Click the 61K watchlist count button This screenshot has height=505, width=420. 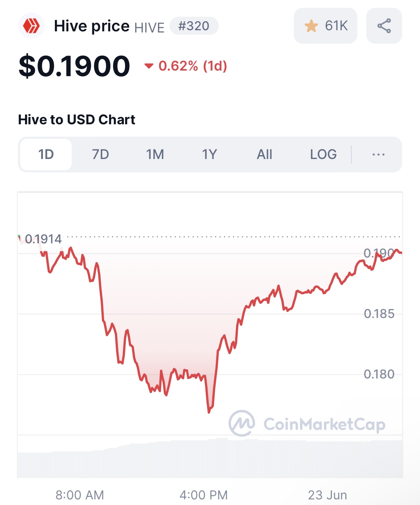[x=326, y=26]
